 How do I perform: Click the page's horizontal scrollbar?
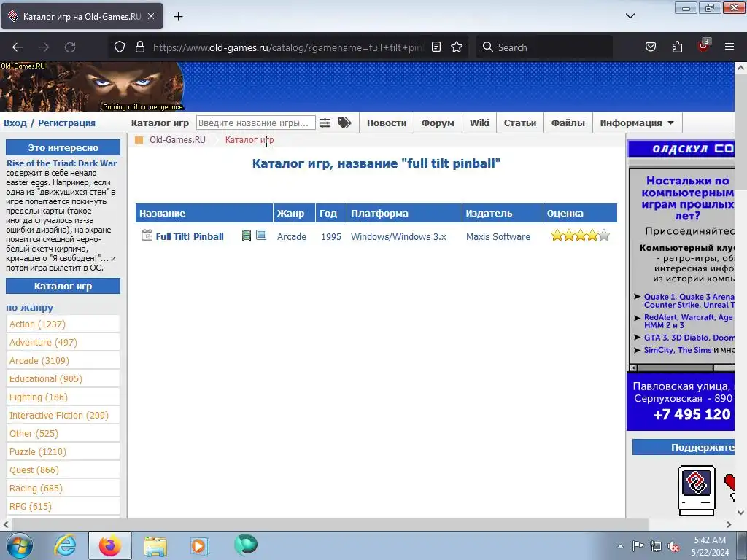click(x=330, y=524)
